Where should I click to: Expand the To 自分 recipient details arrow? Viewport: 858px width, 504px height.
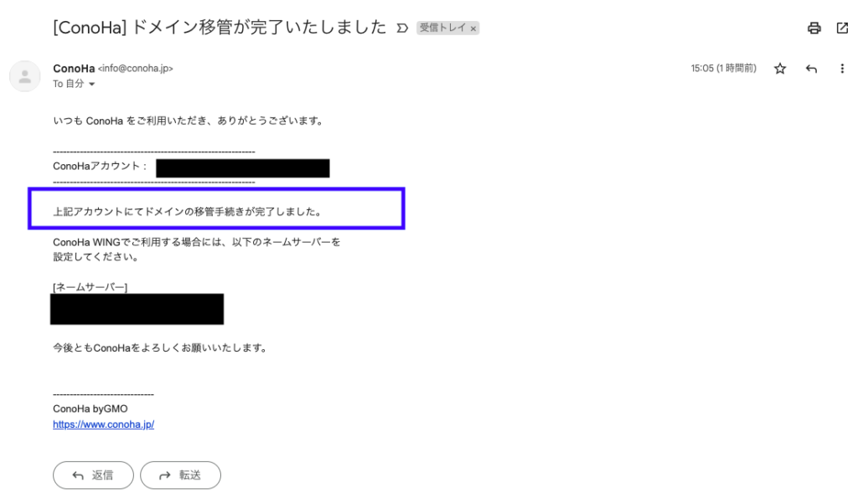92,85
